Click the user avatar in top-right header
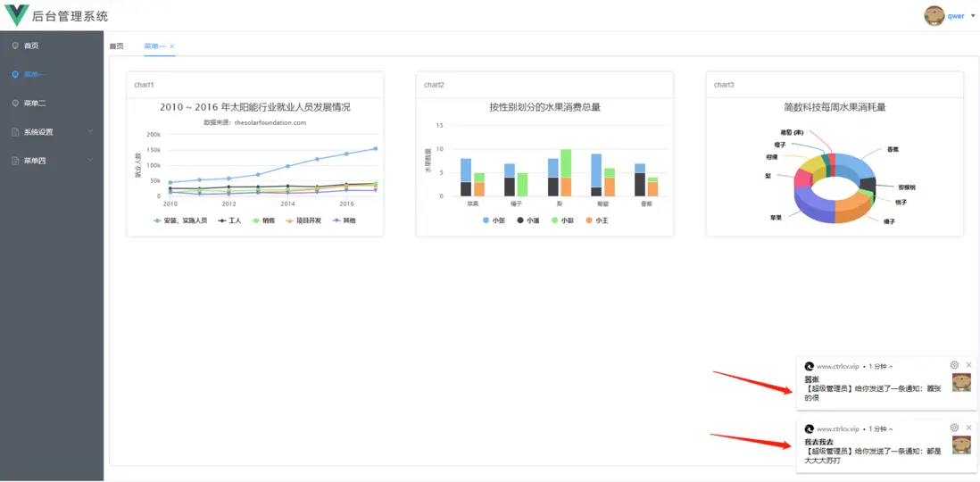Image resolution: width=980 pixels, height=482 pixels. [x=934, y=16]
